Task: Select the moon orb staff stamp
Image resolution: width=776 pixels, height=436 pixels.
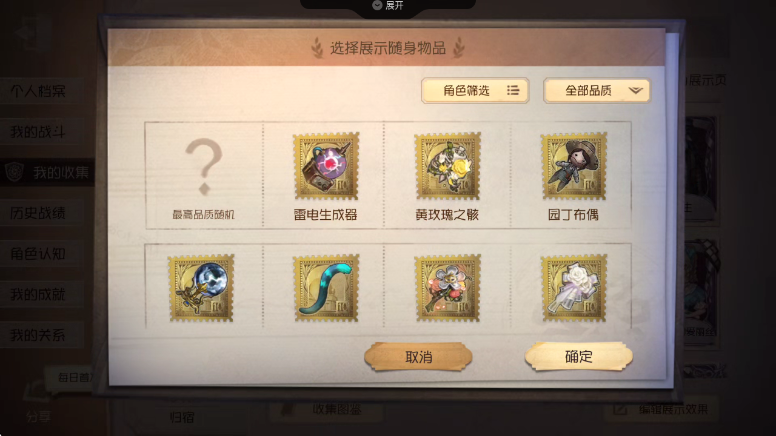Action: click(201, 288)
